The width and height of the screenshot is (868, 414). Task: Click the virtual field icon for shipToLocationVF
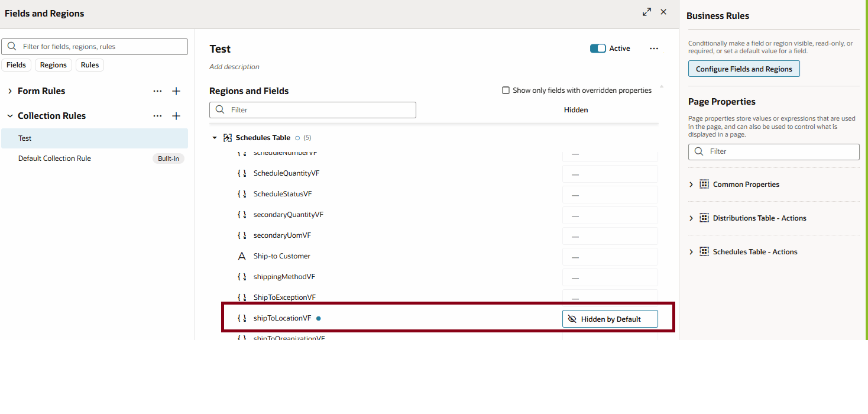242,318
